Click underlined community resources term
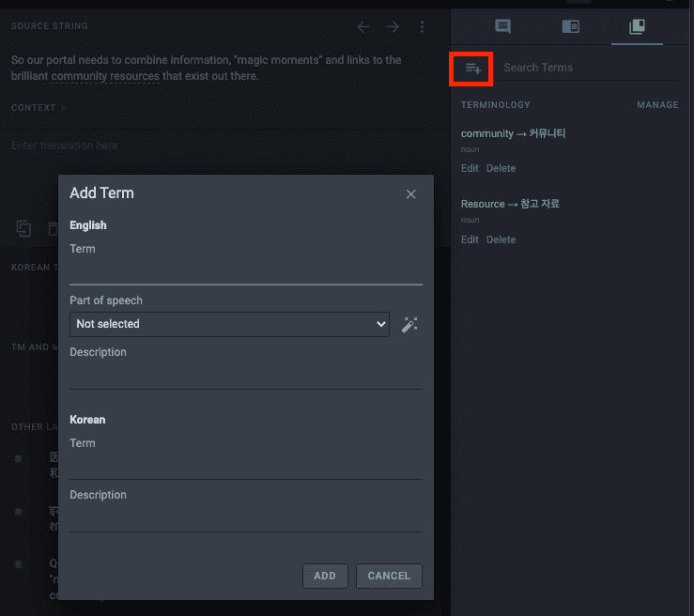This screenshot has height=616, width=694. click(105, 76)
